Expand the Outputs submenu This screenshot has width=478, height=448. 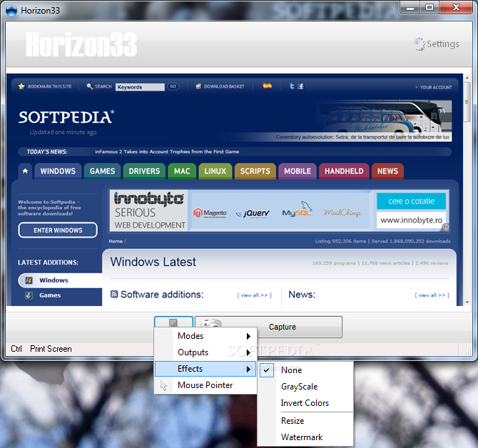(205, 352)
